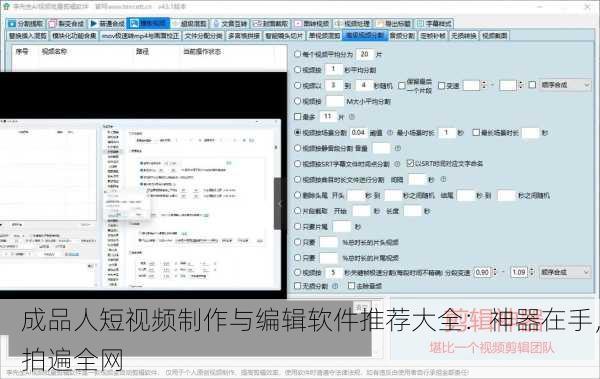Click the 封面截取 tab icon
The height and width of the screenshot is (379, 600).
pos(257,24)
